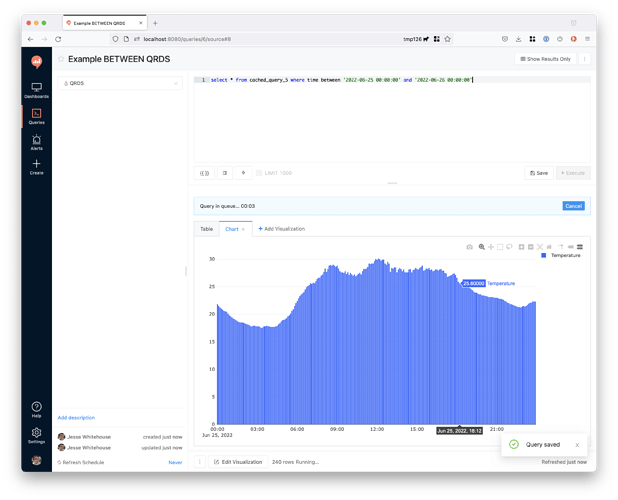Show closest data on hover toggle
The image size is (618, 500).
pos(570,247)
